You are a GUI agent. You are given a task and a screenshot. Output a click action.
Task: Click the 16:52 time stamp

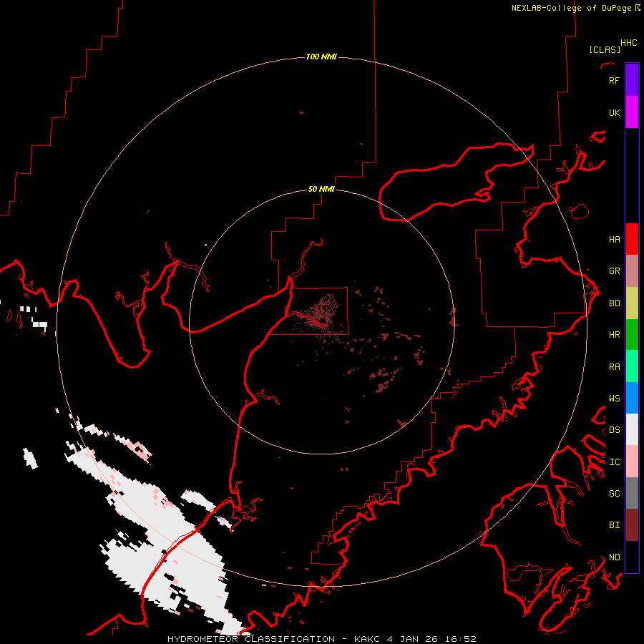click(x=461, y=639)
